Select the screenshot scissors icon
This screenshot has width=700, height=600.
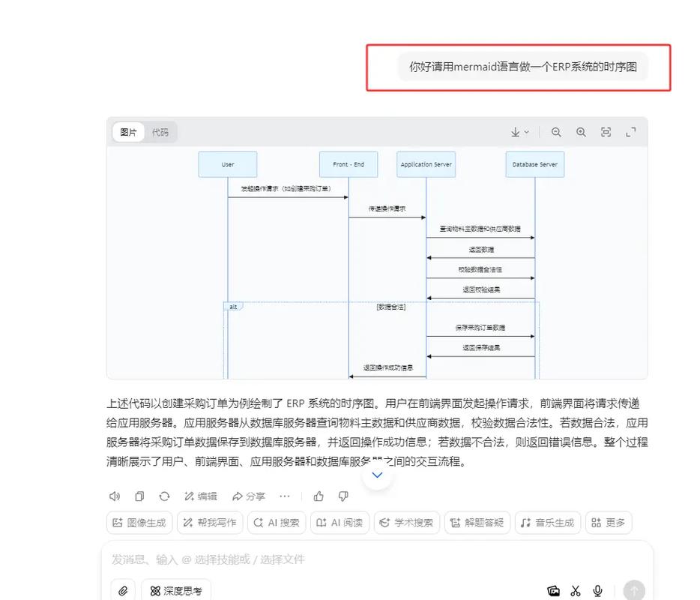(576, 590)
